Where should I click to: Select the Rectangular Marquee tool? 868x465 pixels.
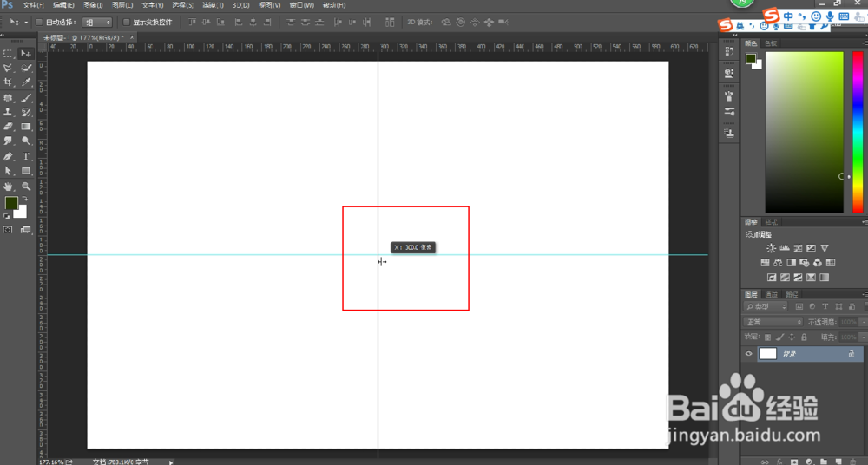[9, 54]
